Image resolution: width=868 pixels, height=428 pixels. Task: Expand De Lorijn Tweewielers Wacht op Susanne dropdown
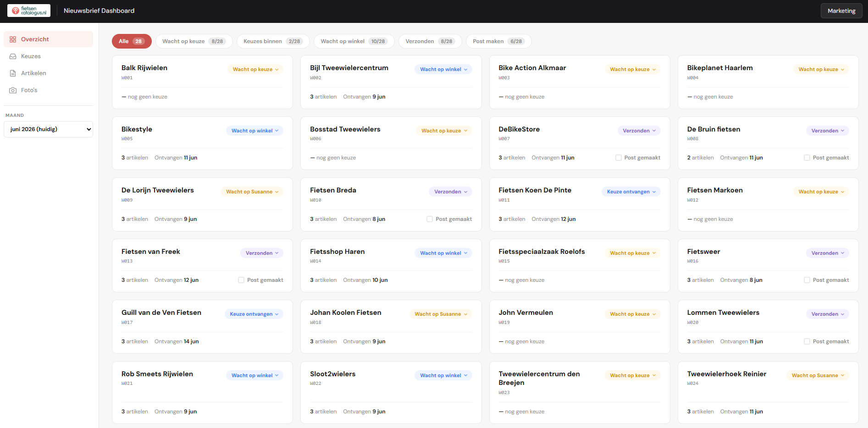point(252,192)
